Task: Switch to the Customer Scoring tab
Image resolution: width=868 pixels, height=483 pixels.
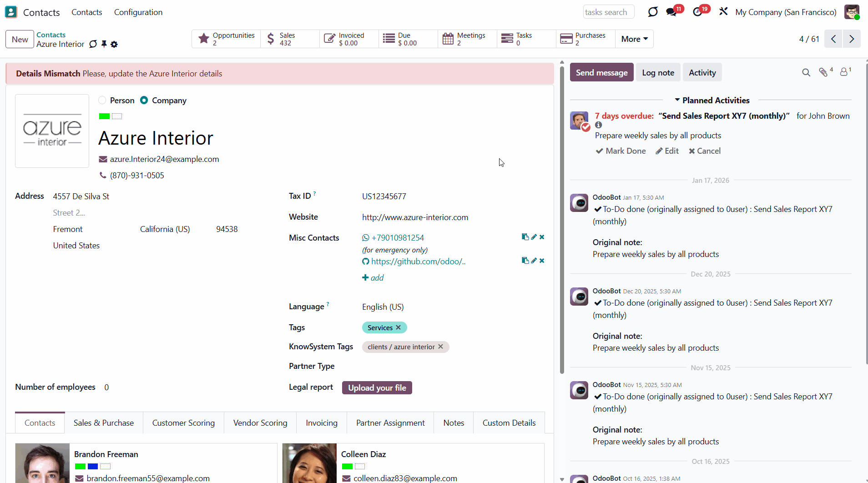Action: click(183, 423)
